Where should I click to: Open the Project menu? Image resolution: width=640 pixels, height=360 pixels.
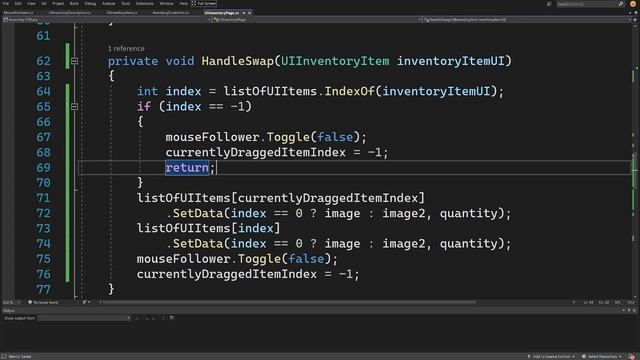click(x=58, y=3)
